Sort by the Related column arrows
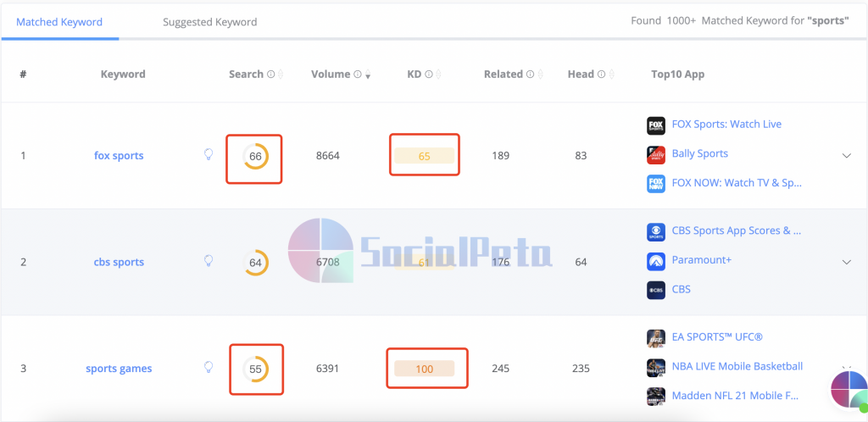 click(x=540, y=74)
